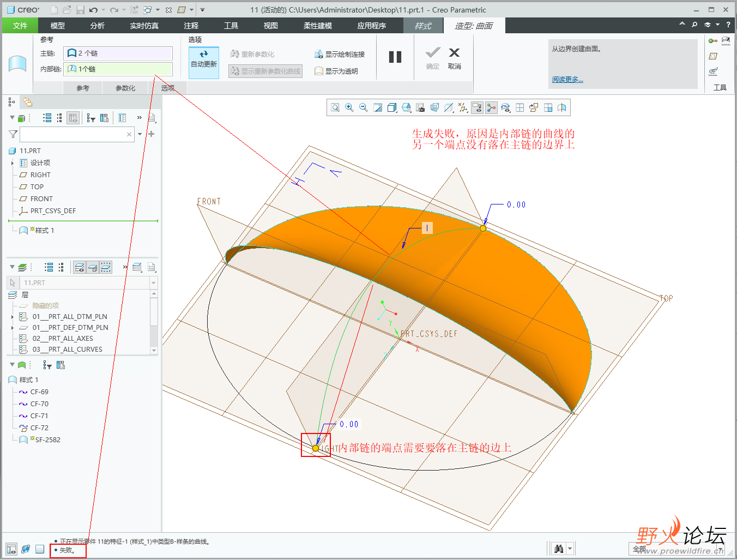Click the help question mark icon
This screenshot has width=737, height=560.
728,25
